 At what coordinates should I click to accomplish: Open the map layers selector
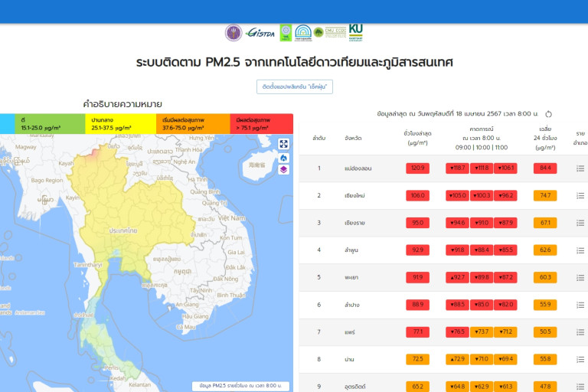(x=283, y=170)
